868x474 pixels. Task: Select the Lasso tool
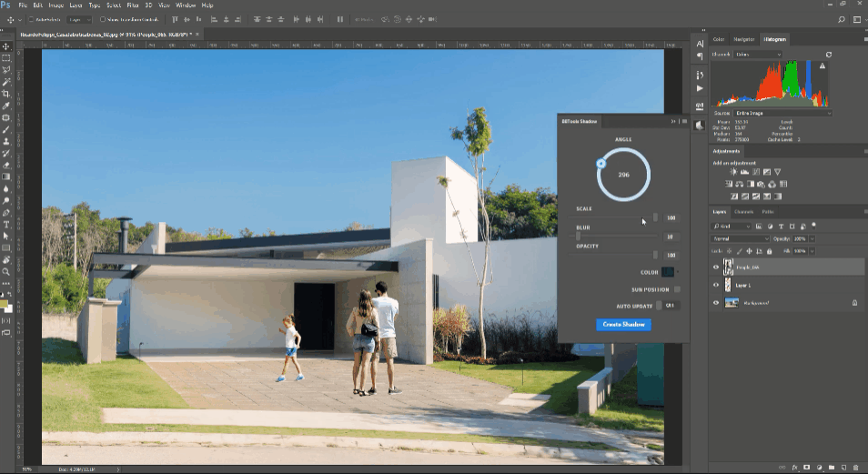pos(6,70)
